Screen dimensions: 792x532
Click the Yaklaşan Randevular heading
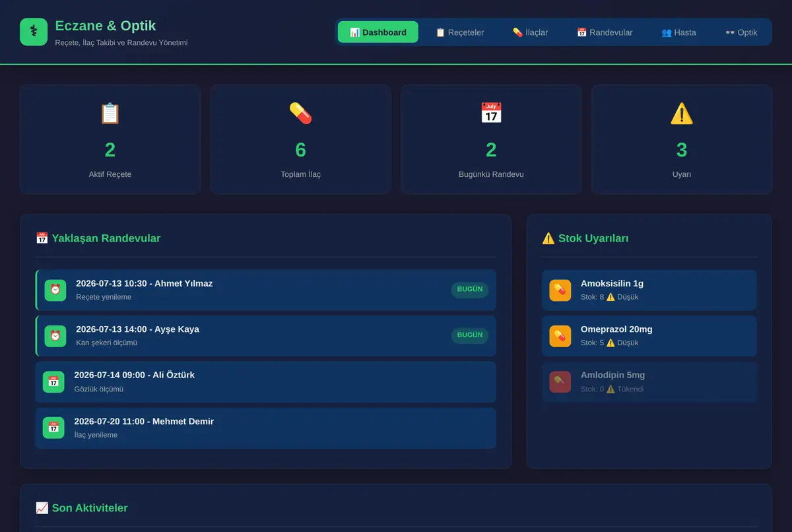[98, 238]
